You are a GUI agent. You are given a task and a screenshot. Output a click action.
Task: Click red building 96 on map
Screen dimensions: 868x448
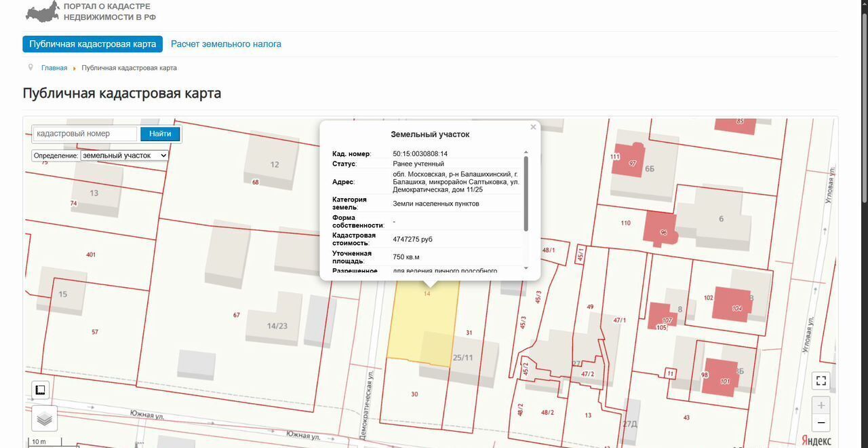[x=660, y=229]
